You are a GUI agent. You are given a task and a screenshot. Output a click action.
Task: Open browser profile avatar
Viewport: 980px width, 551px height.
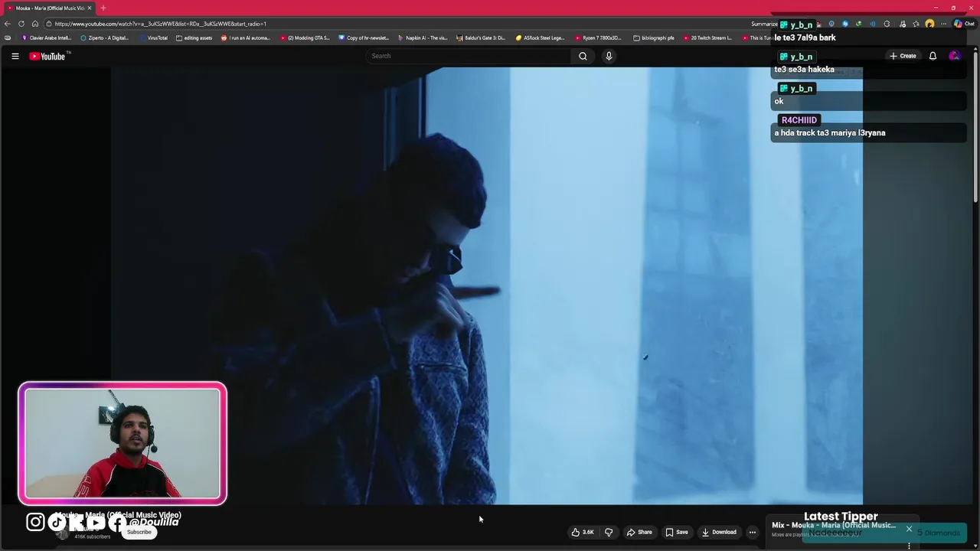coord(929,24)
